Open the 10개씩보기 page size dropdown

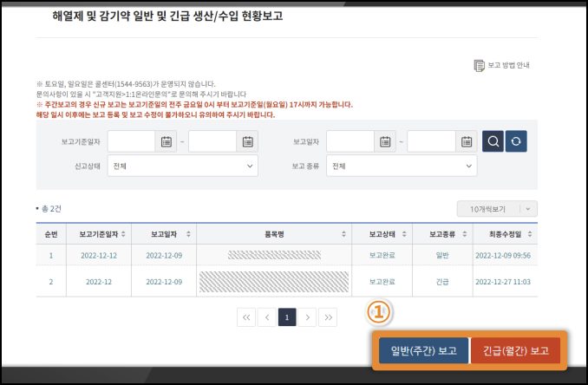point(497,209)
